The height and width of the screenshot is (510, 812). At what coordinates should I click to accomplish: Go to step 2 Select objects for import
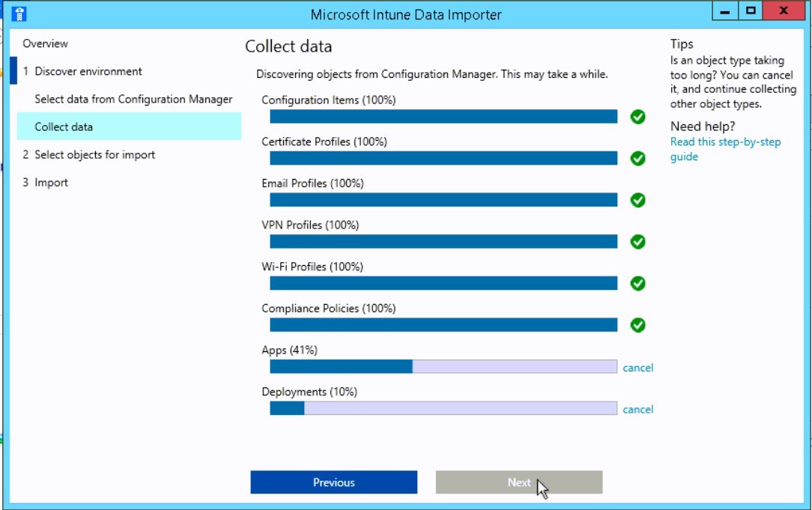pyautogui.click(x=88, y=155)
